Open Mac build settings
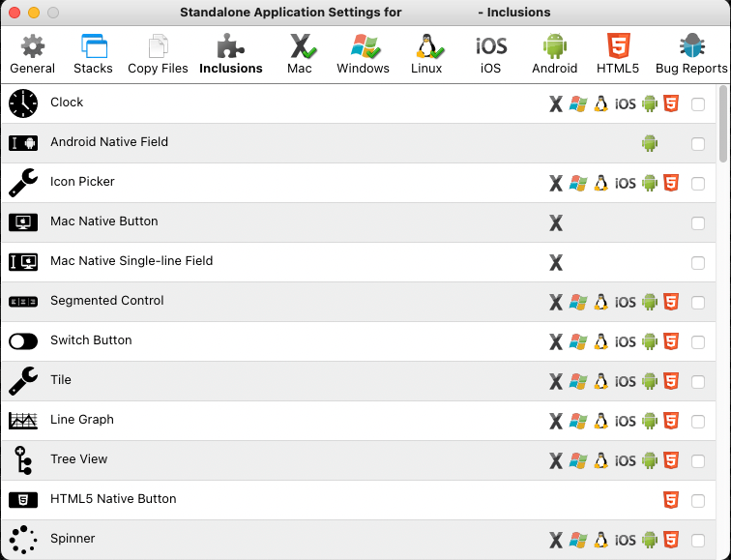 (x=300, y=53)
